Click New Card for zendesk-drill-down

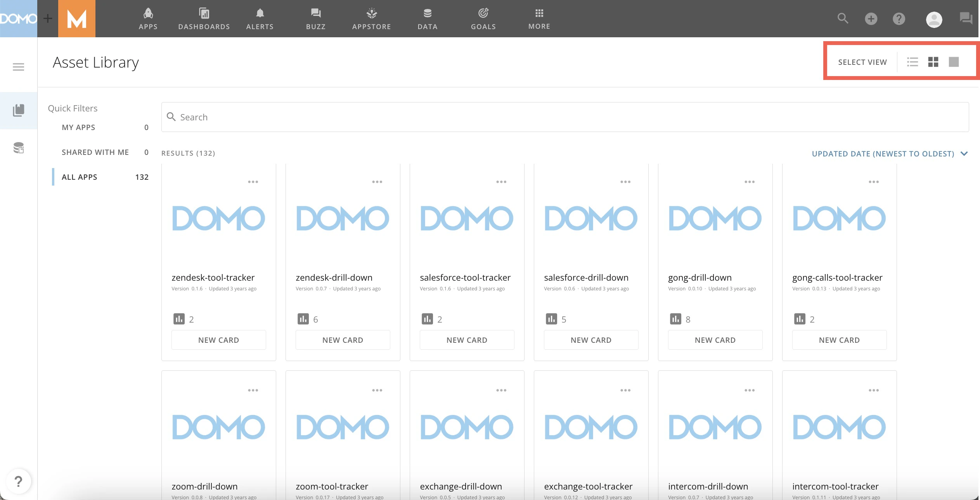[x=343, y=340]
